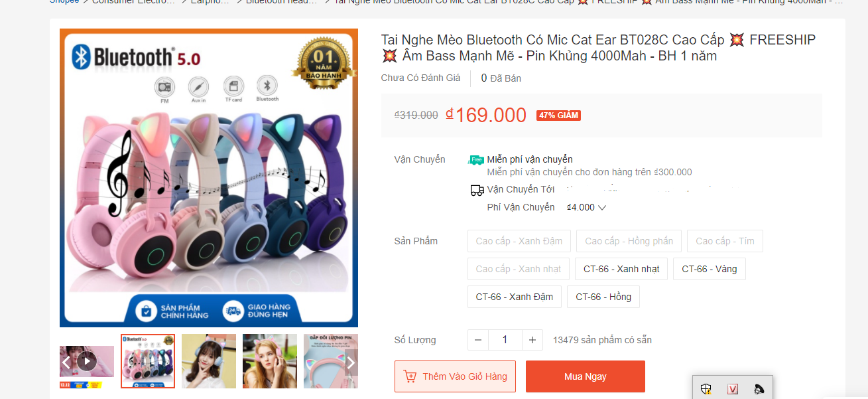This screenshot has height=399, width=868.
Task: Click the previous thumbnails arrow
Action: pos(66,362)
